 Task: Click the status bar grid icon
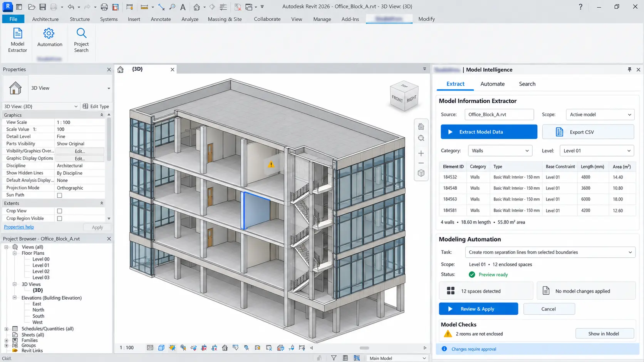click(x=345, y=358)
